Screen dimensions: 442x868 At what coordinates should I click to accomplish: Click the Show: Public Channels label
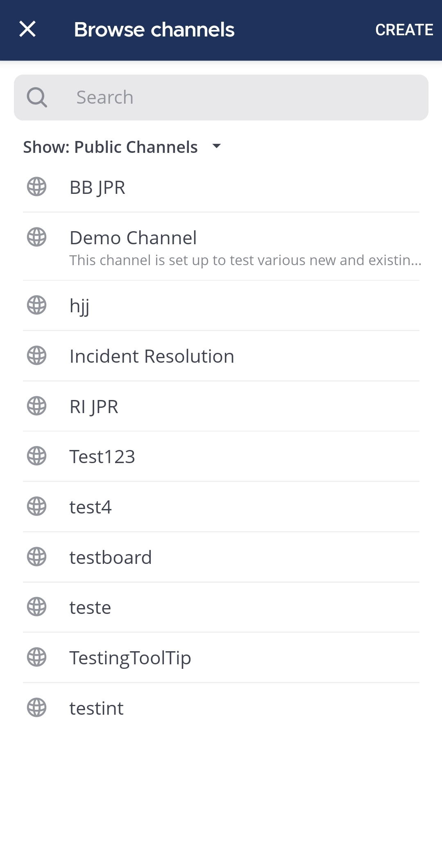pyautogui.click(x=110, y=147)
